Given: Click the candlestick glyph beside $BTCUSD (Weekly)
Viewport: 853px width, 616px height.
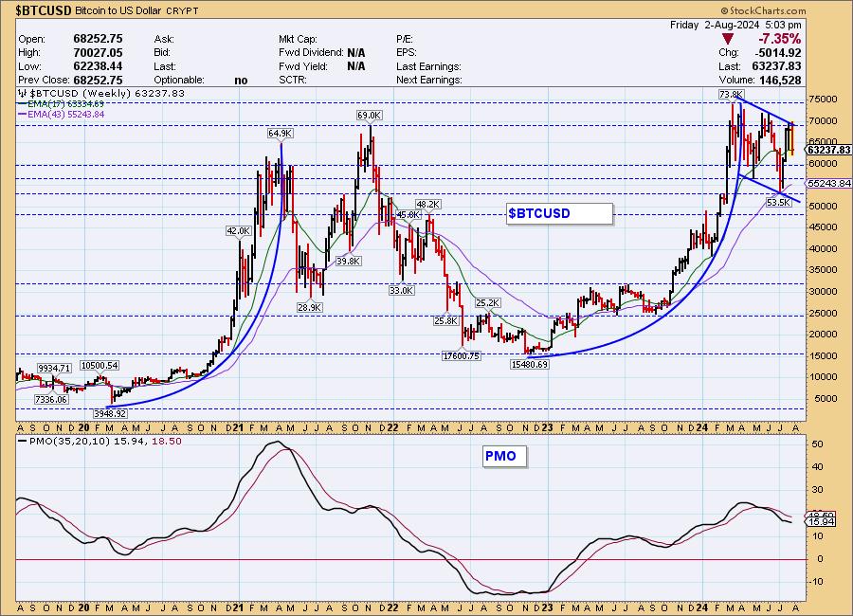Looking at the screenshot, I should point(23,93).
